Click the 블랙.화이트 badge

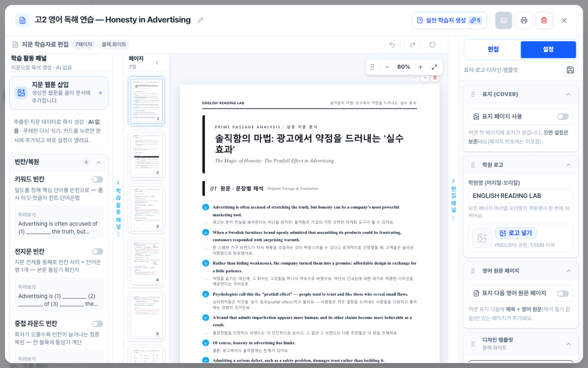114,45
